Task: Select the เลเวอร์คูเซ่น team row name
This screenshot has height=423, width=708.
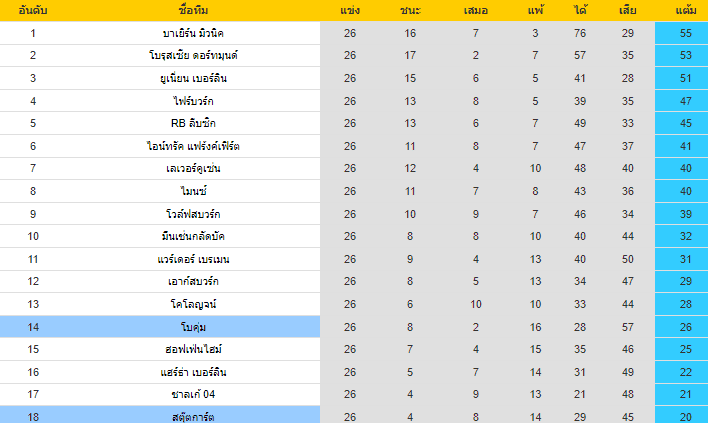Action: [x=191, y=168]
